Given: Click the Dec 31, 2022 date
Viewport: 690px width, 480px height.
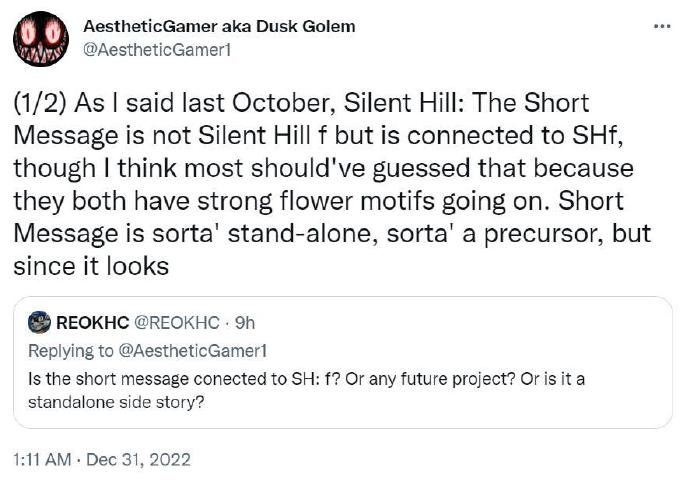Looking at the screenshot, I should (138, 459).
